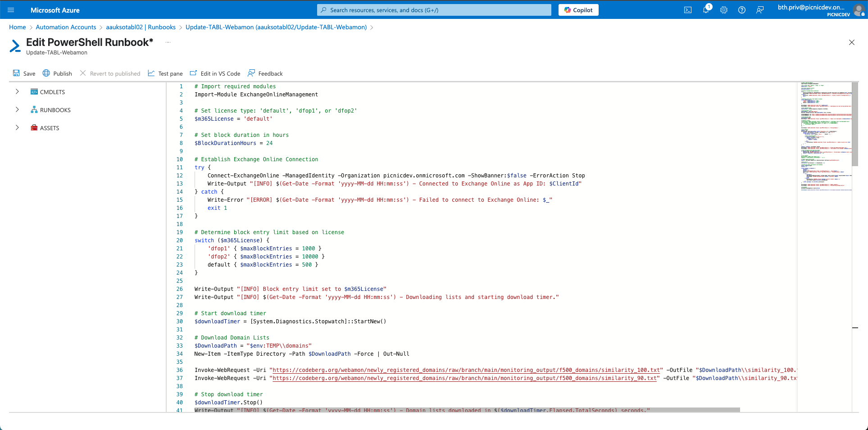Click the PowerShell runbook logo icon
Viewport: 868px width, 430px height.
[15, 46]
